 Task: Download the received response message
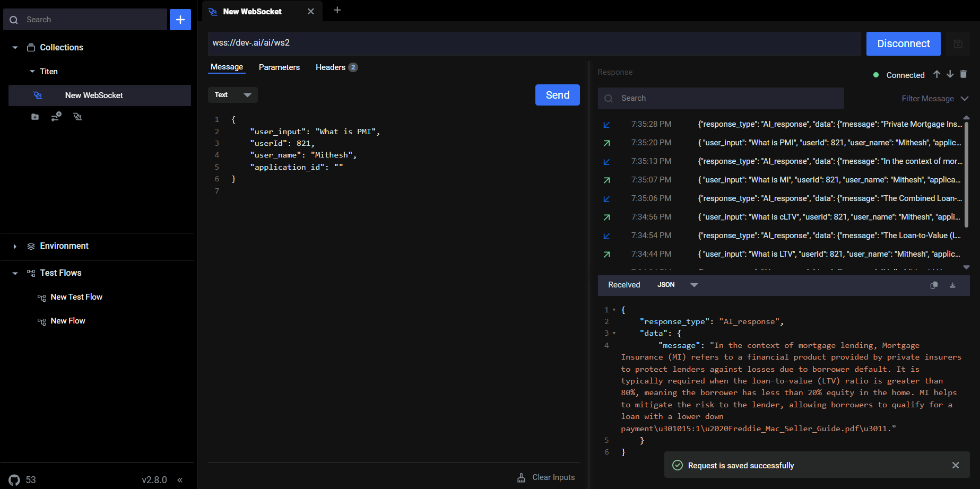952,285
